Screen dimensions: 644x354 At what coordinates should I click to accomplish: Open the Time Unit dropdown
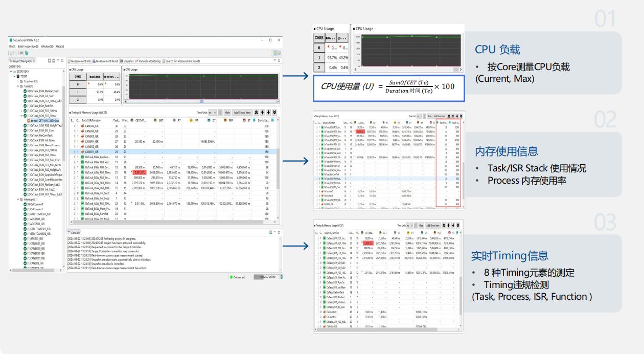(213, 113)
